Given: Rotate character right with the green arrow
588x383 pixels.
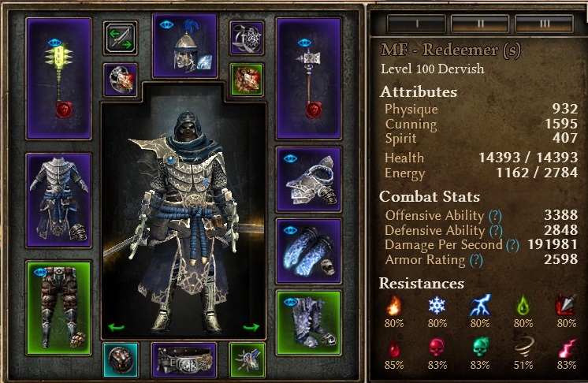Looking at the screenshot, I should (251, 327).
